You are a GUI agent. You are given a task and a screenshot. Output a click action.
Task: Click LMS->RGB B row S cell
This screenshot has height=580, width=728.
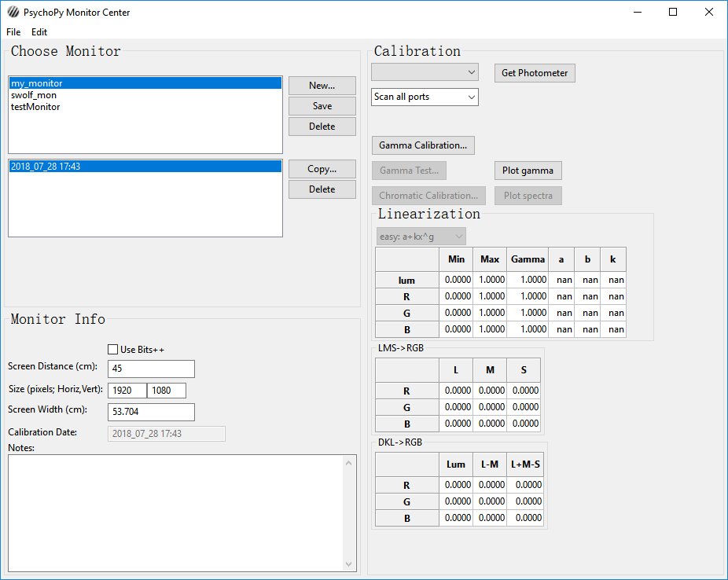point(524,424)
